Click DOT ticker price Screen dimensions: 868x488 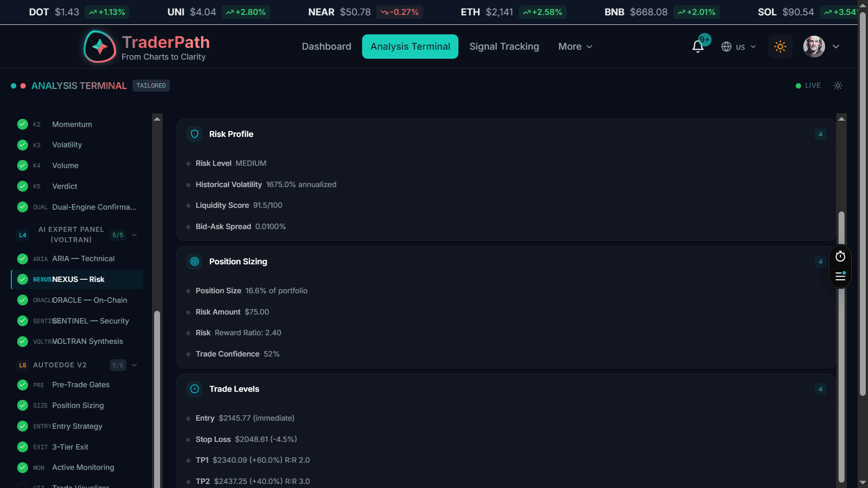66,12
